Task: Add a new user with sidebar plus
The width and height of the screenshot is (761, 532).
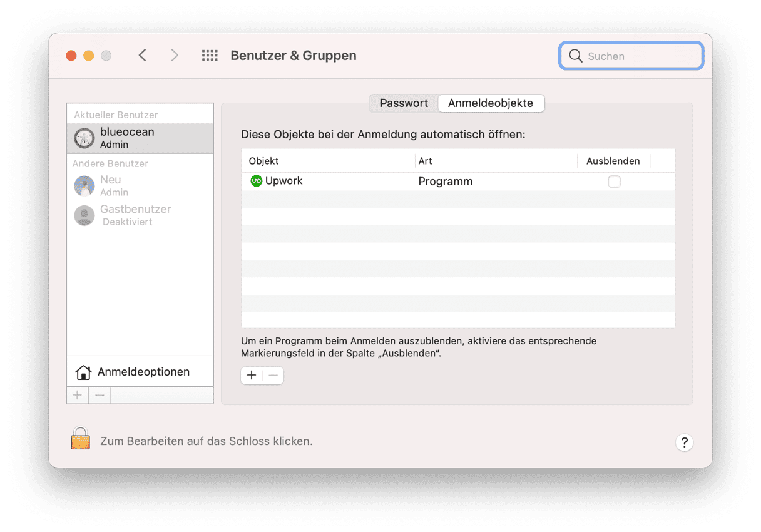Action: click(78, 395)
